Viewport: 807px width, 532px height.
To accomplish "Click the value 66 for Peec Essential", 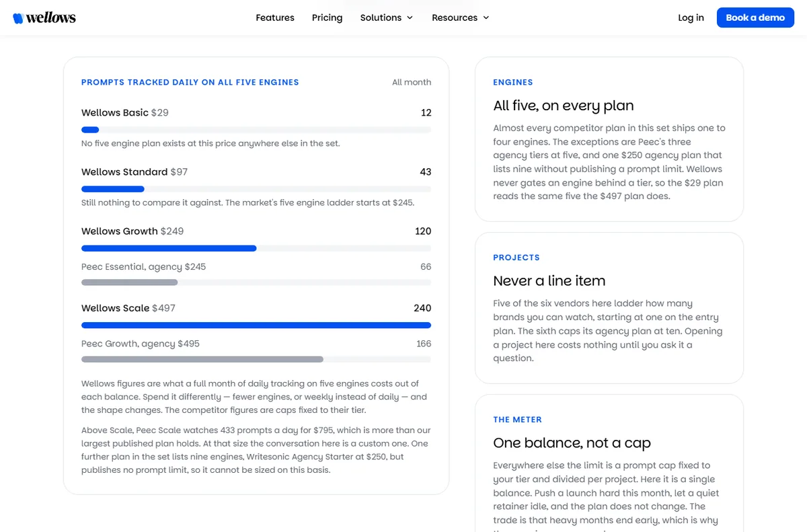I will pos(426,266).
